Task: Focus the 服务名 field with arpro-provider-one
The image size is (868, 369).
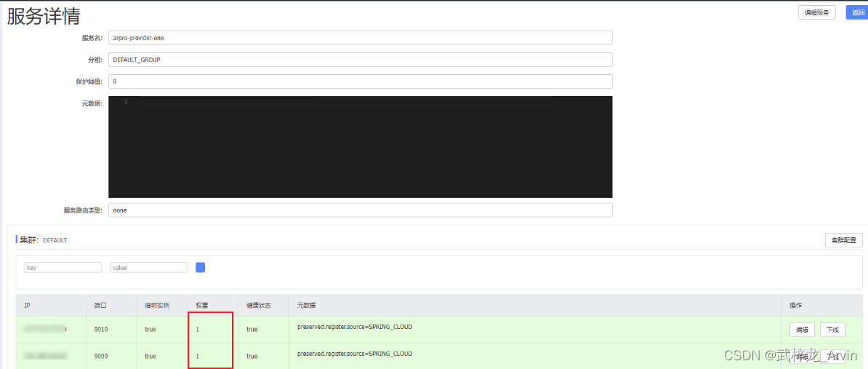Action: coord(361,39)
